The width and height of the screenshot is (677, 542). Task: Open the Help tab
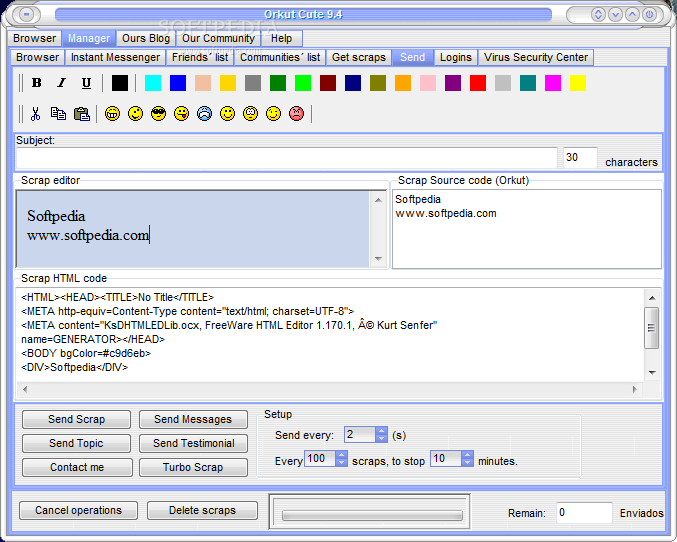pos(282,38)
